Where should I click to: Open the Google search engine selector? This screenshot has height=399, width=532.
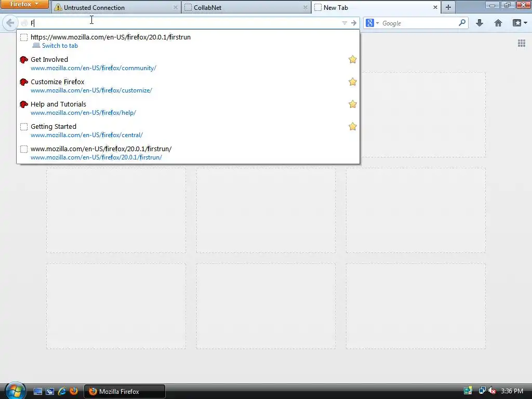point(372,23)
